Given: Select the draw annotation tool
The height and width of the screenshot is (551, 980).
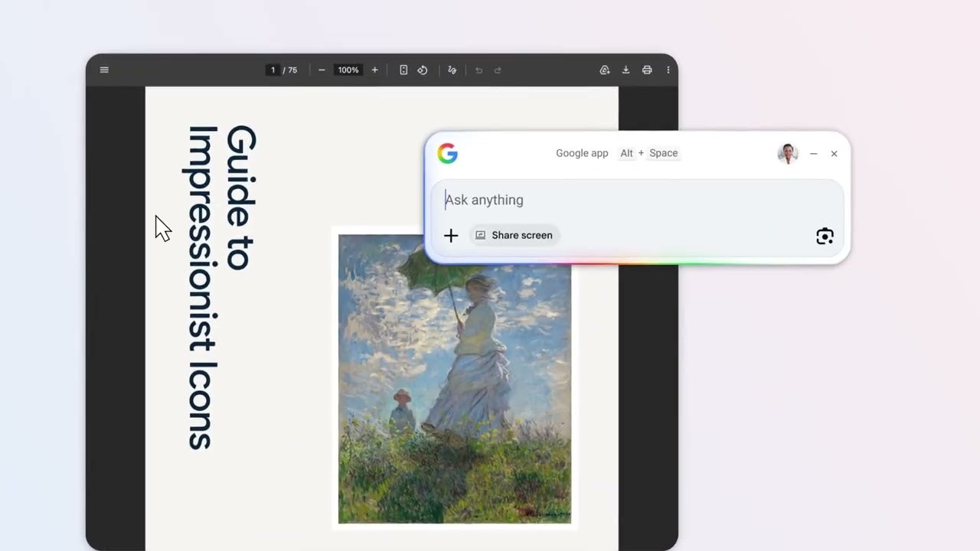Looking at the screenshot, I should pos(452,70).
